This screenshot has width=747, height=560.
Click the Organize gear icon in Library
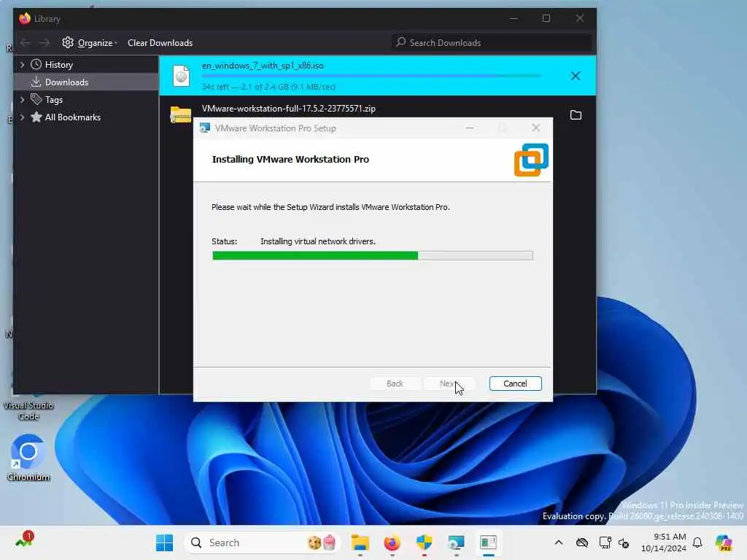tap(68, 42)
